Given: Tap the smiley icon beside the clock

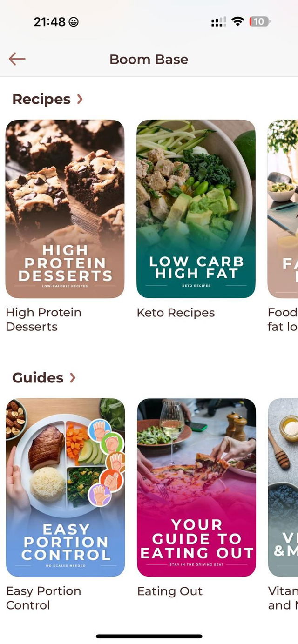Looking at the screenshot, I should pos(74,21).
